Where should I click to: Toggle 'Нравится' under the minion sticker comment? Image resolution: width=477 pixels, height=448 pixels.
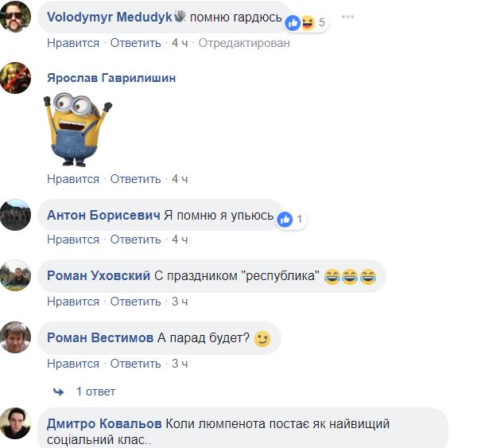pyautogui.click(x=73, y=179)
